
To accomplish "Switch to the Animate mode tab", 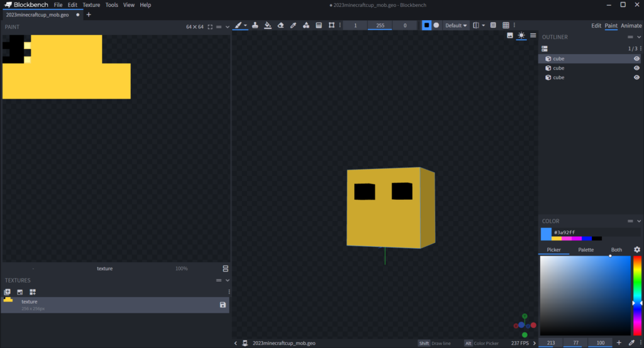I will [631, 26].
